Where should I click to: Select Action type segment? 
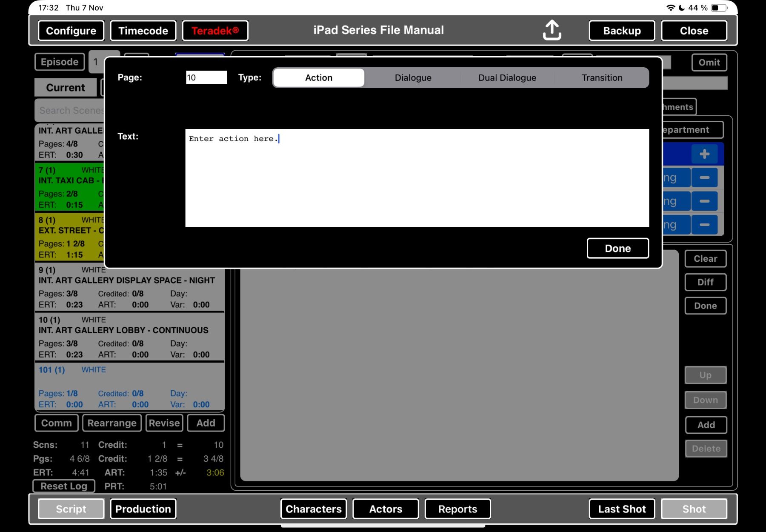click(319, 77)
